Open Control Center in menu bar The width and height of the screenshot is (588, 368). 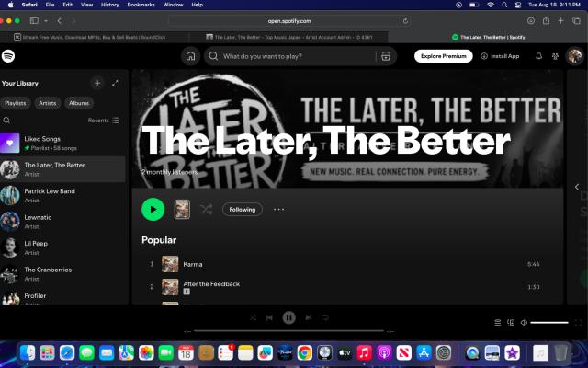[518, 5]
